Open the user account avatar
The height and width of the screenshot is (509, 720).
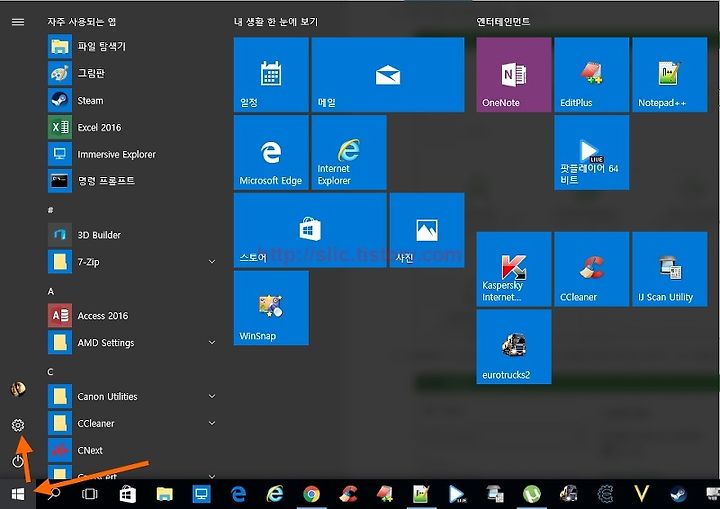(18, 389)
